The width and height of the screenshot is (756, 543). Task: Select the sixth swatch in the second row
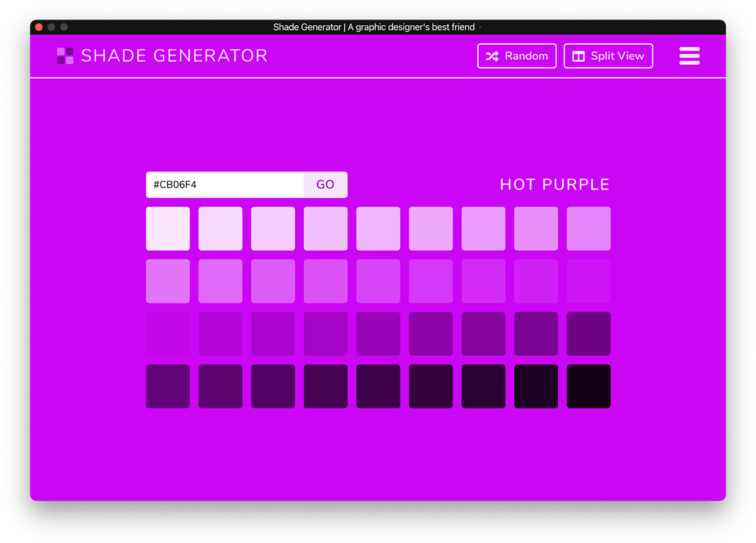click(x=431, y=281)
